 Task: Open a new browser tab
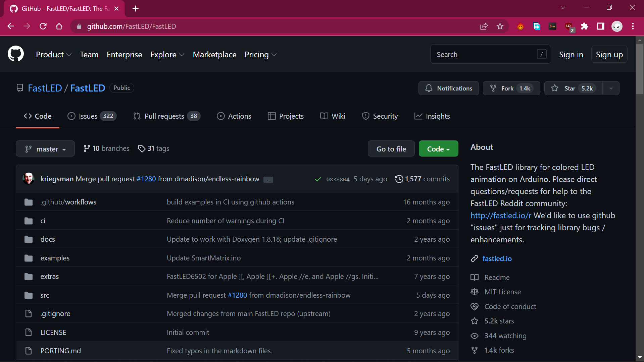pyautogui.click(x=136, y=9)
